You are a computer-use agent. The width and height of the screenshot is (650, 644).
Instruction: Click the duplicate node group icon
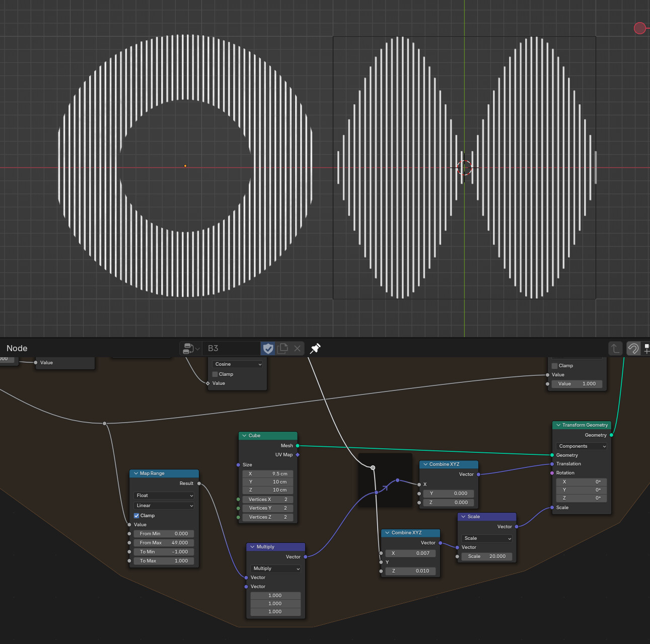pyautogui.click(x=283, y=348)
